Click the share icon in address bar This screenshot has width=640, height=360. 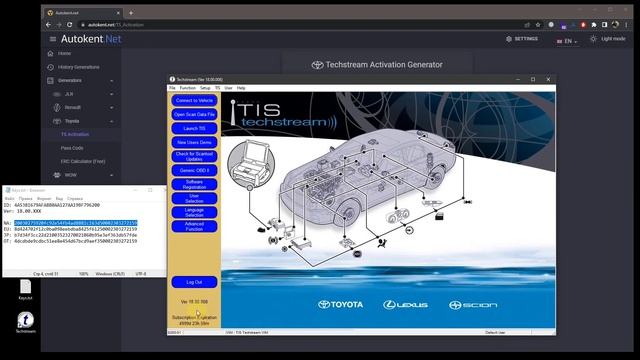pos(527,25)
